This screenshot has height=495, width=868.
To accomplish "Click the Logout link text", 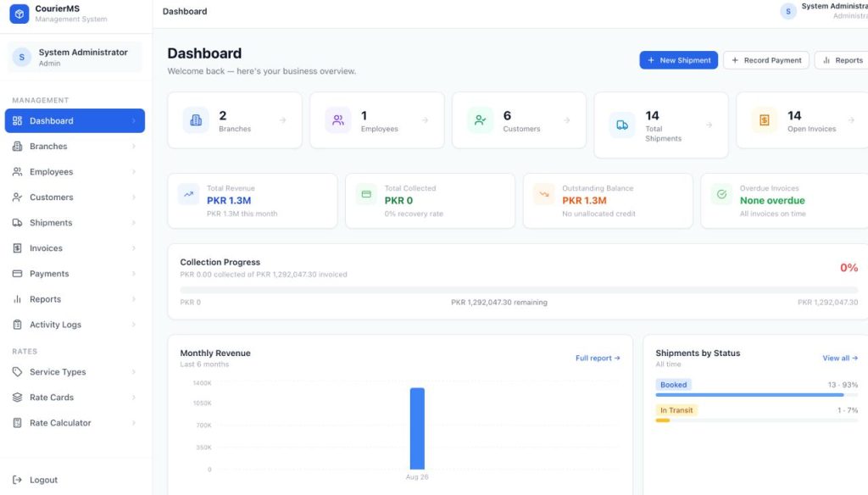I will tap(44, 480).
